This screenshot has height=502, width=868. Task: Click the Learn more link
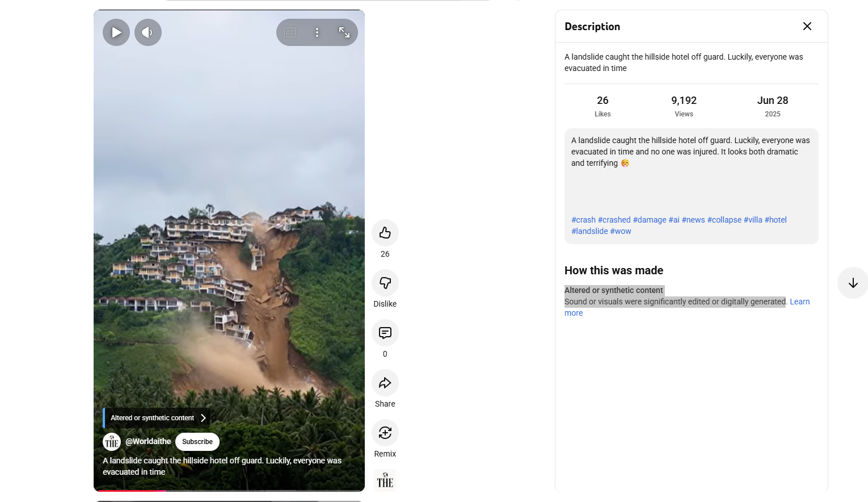point(799,302)
